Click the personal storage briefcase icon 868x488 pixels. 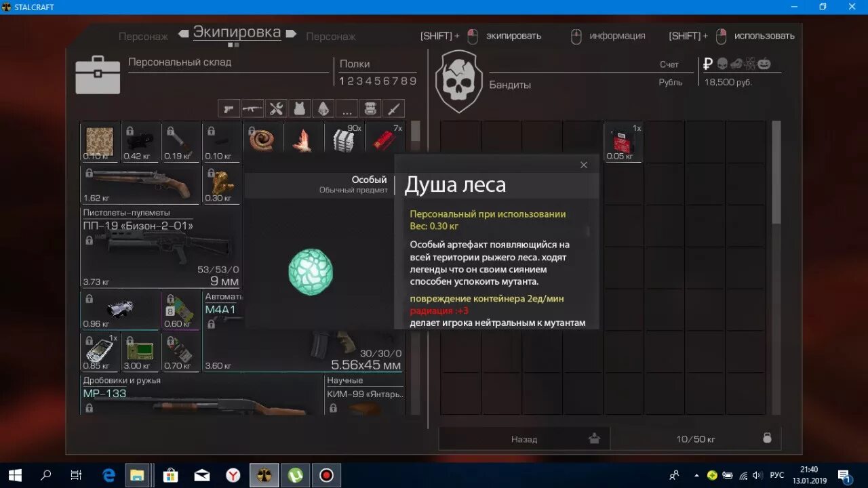[98, 74]
